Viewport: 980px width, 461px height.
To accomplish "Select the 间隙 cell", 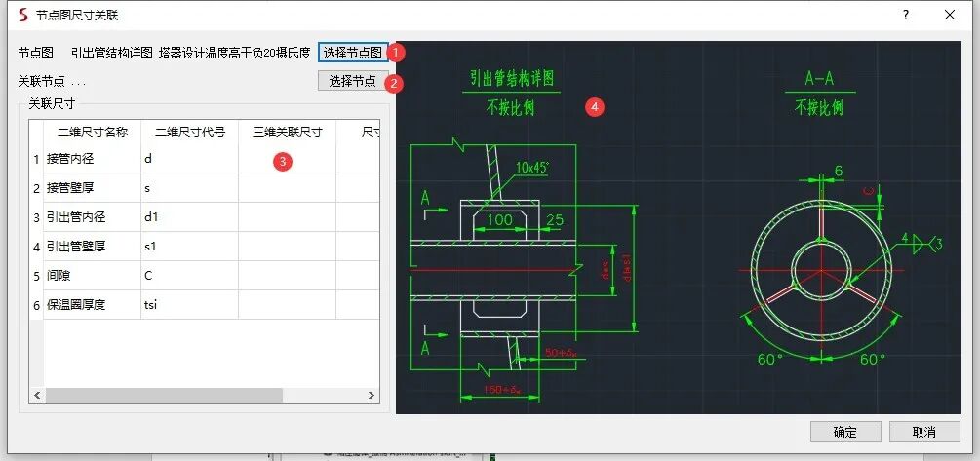I will 92,276.
